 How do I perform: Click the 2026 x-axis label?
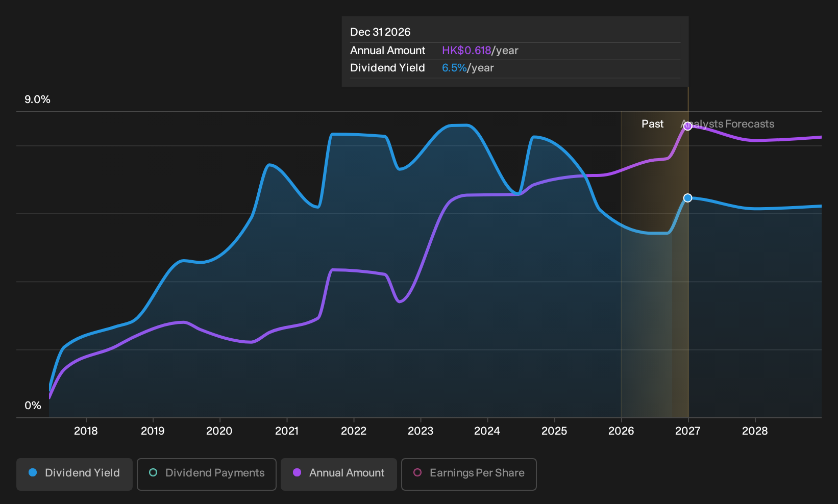point(621,431)
